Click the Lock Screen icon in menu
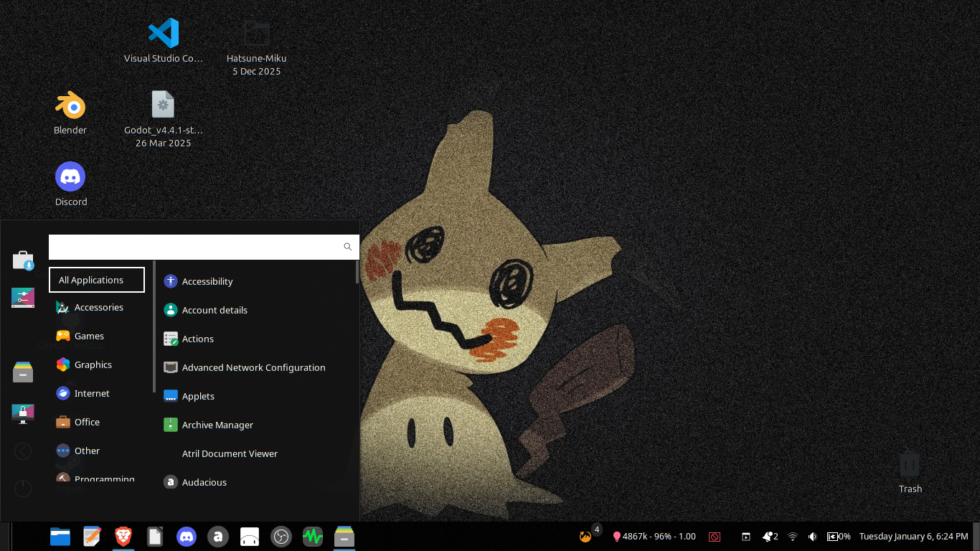 pos(23,413)
